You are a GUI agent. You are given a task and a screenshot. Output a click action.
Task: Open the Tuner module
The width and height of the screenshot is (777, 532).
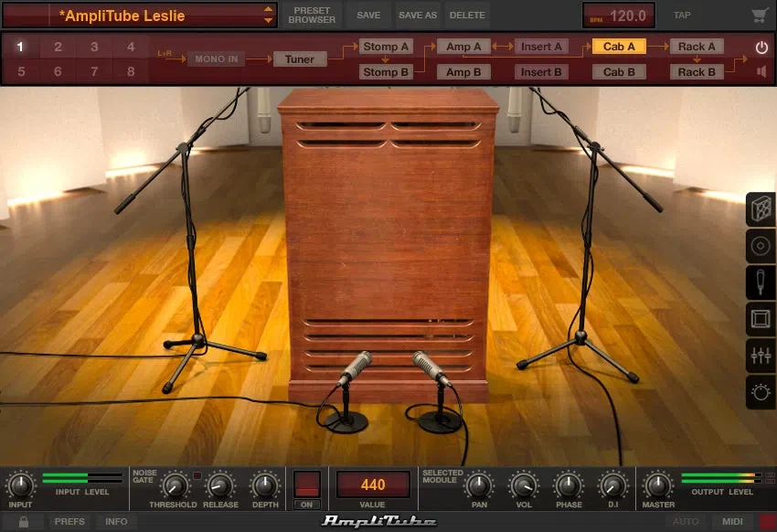pos(299,59)
